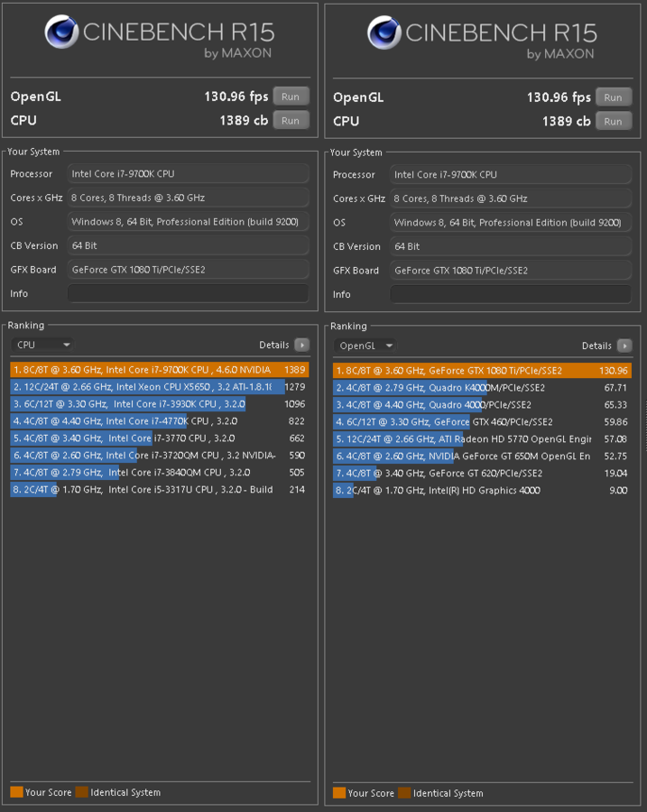Select Quadro K4000M row scoring 67.71

[x=482, y=388]
